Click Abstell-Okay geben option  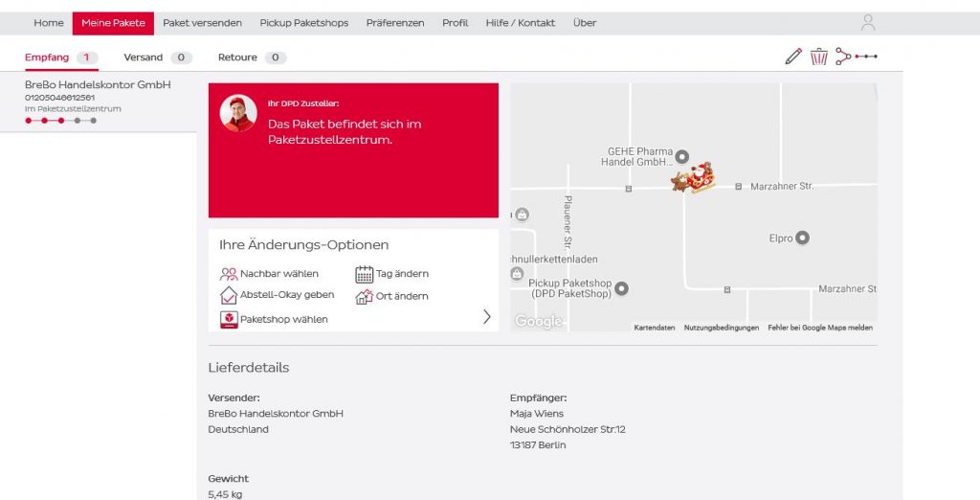[277, 295]
